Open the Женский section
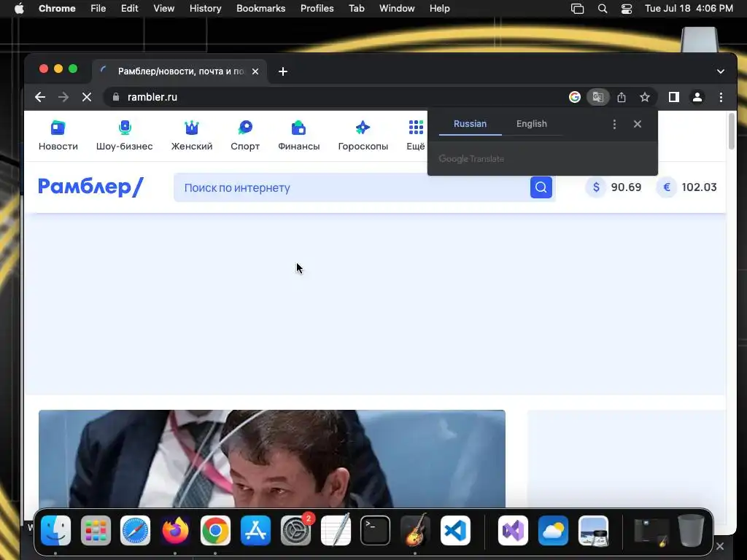 pyautogui.click(x=192, y=136)
